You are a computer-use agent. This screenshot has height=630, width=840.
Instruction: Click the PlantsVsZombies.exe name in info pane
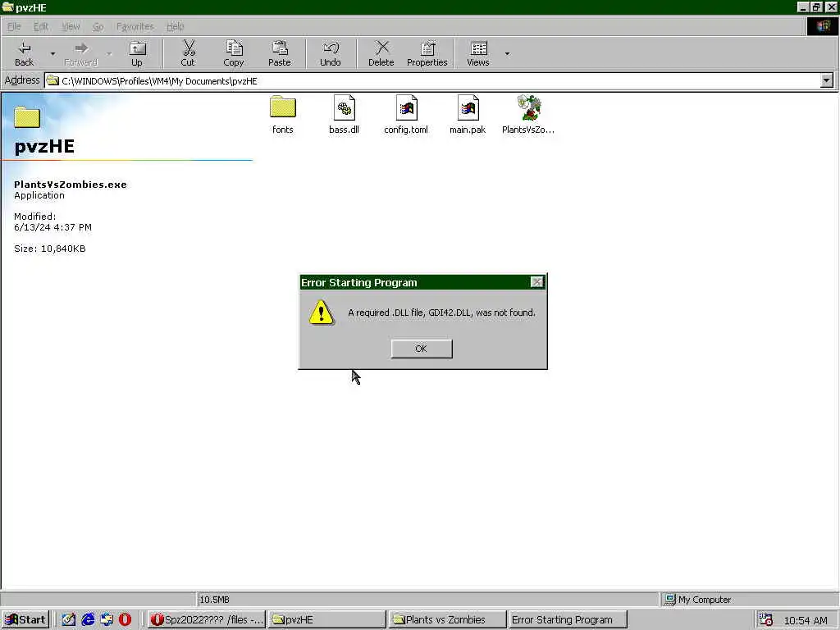pyautogui.click(x=71, y=185)
